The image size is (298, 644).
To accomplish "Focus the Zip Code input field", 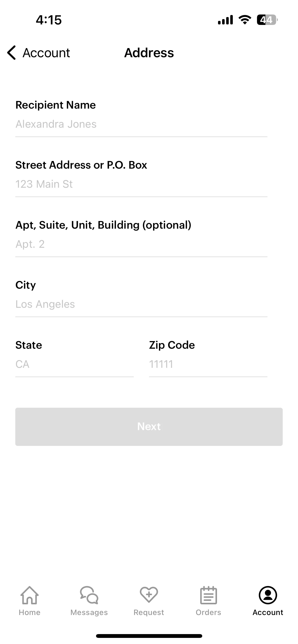I will pyautogui.click(x=208, y=364).
